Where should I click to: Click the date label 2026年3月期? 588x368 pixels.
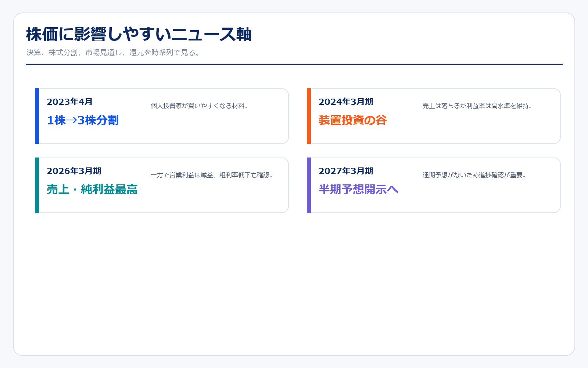coord(74,171)
